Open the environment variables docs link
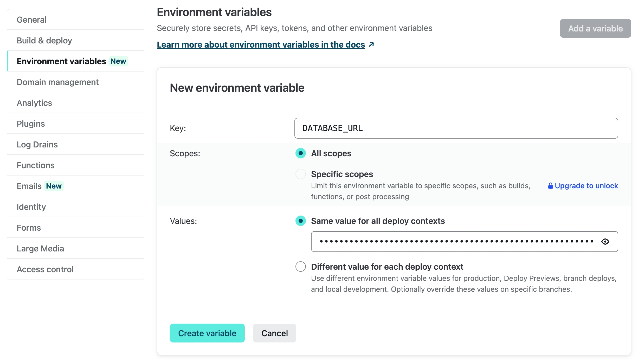The width and height of the screenshot is (644, 363). pos(261,45)
